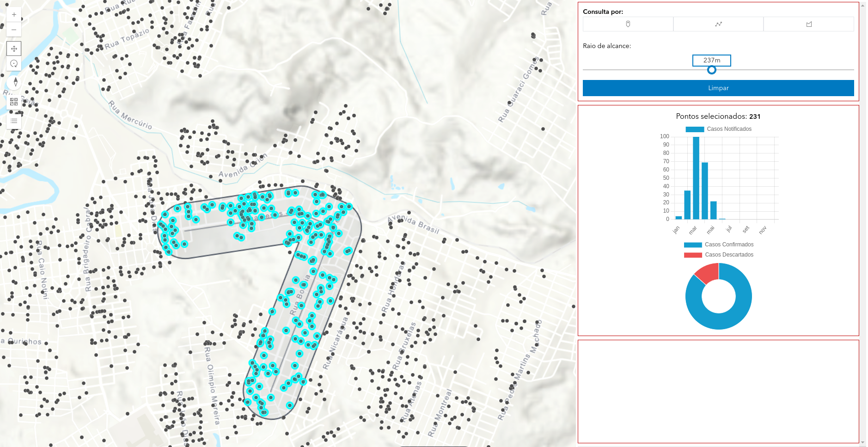Click the Rua Topázio map label
The width and height of the screenshot is (868, 447).
coord(127,38)
